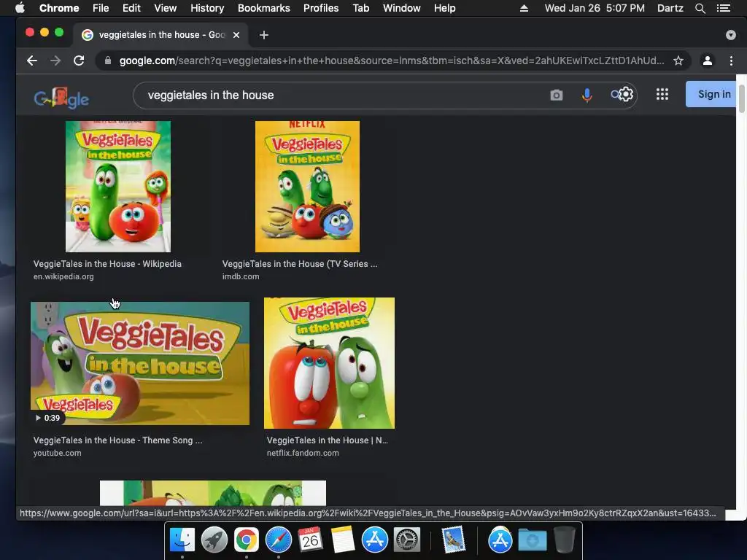Click the youtube.com source text
Screen dimensions: 747x560
coord(57,453)
